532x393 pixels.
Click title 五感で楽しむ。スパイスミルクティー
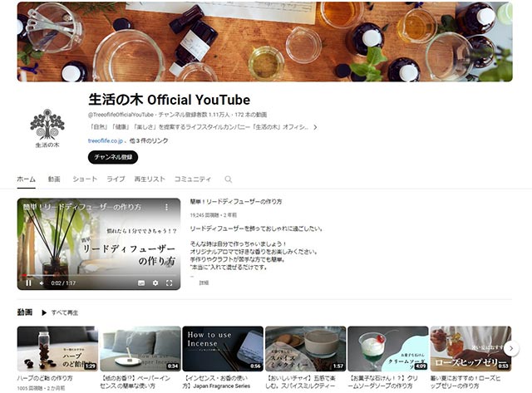300,382
